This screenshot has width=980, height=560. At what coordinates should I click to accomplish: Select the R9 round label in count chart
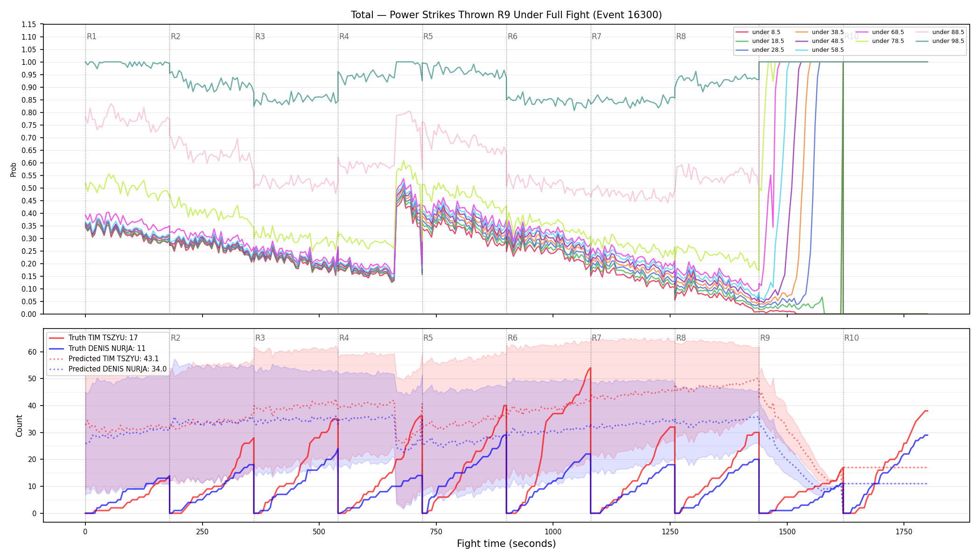[765, 338]
